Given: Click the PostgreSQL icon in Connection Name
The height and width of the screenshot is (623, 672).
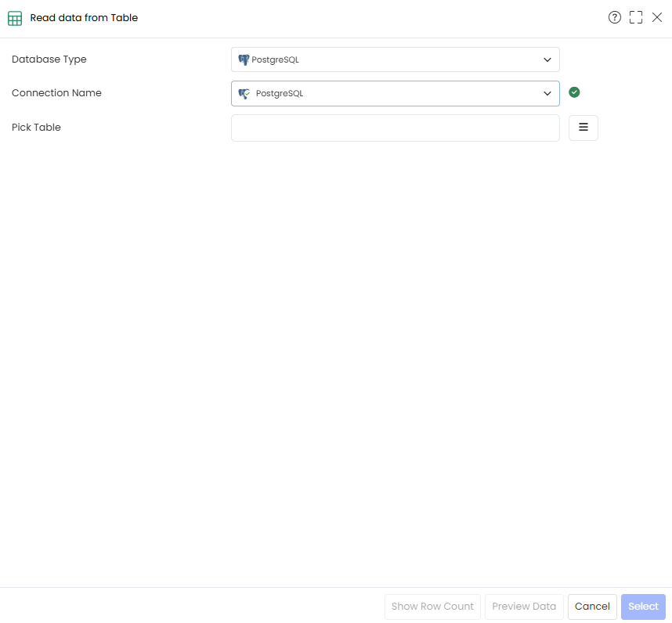Looking at the screenshot, I should [x=244, y=94].
